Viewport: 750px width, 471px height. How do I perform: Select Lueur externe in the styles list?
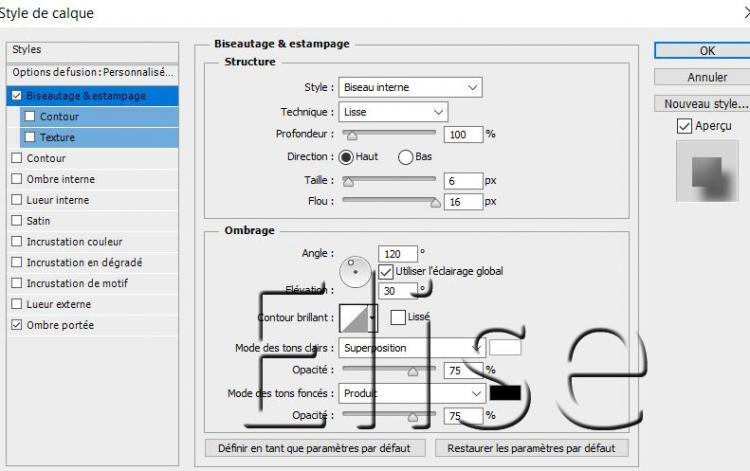tap(58, 304)
